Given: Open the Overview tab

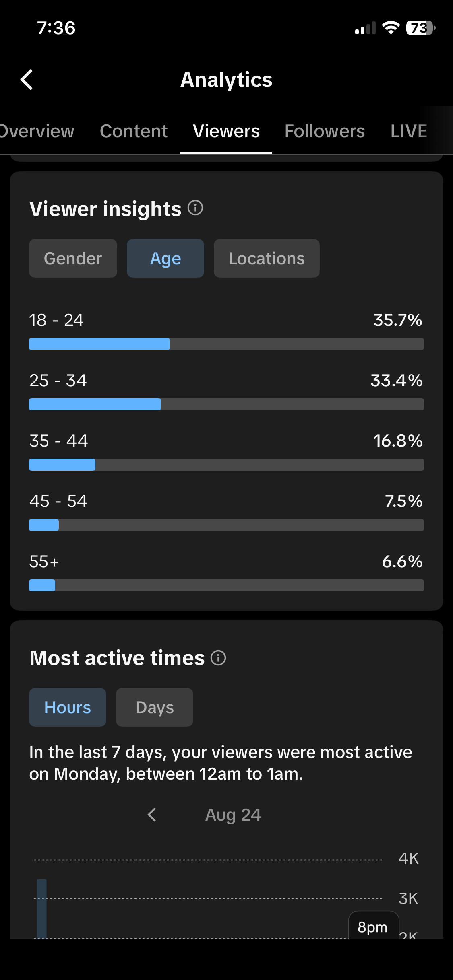Looking at the screenshot, I should [x=37, y=131].
